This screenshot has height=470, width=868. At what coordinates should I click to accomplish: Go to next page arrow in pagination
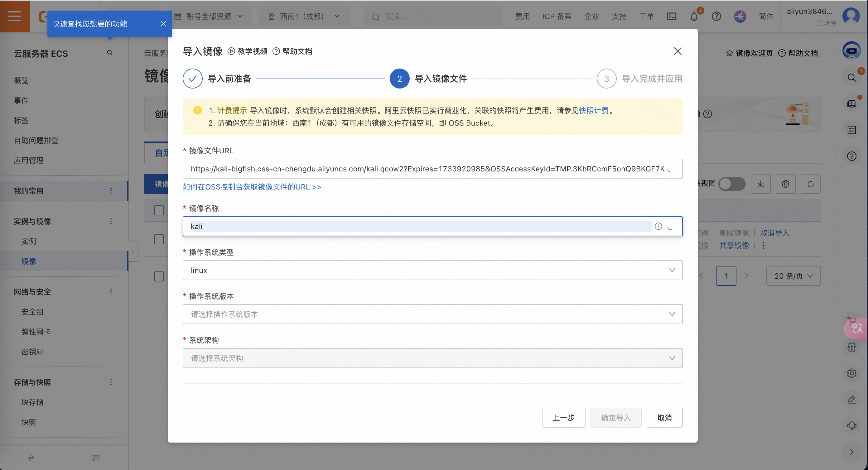tap(746, 276)
